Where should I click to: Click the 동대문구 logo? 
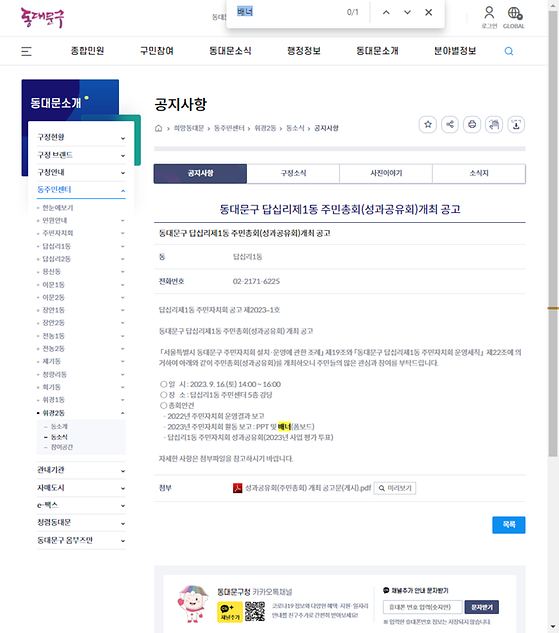(x=42, y=18)
